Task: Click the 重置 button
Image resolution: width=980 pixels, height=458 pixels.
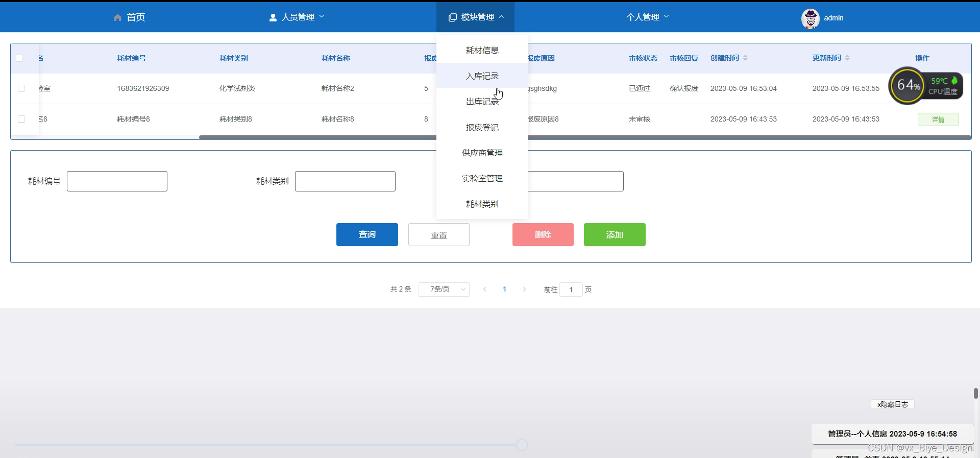Action: coord(439,234)
